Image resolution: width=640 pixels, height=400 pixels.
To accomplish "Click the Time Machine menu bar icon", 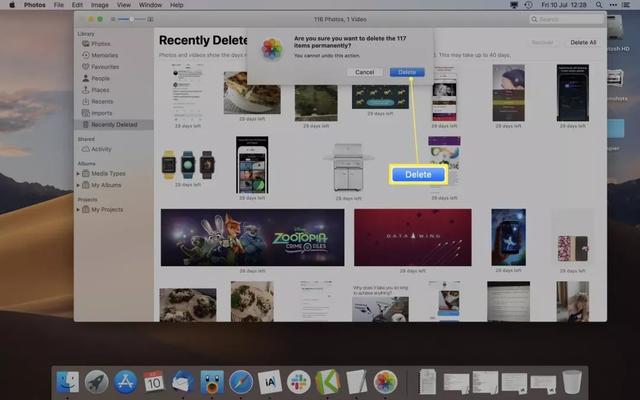I will [x=528, y=5].
